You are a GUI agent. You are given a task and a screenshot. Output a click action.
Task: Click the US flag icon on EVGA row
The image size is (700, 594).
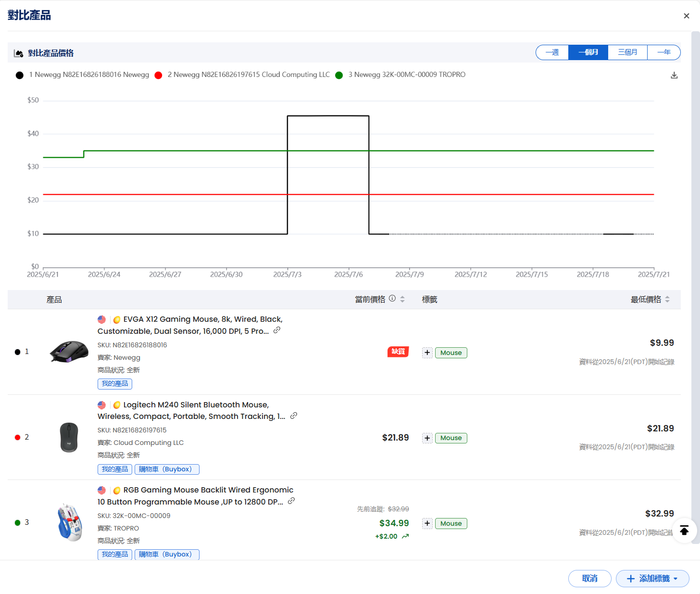[x=101, y=319]
